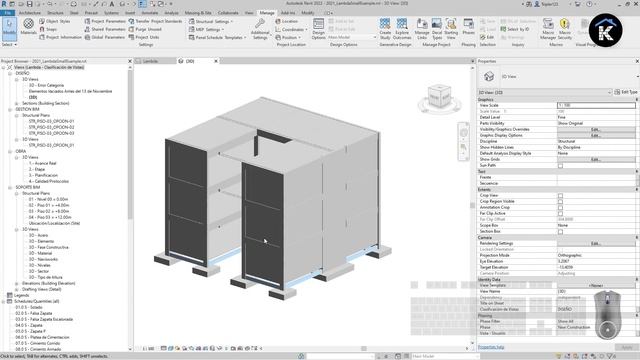
Task: Open Project Units
Action: click(x=144, y=37)
